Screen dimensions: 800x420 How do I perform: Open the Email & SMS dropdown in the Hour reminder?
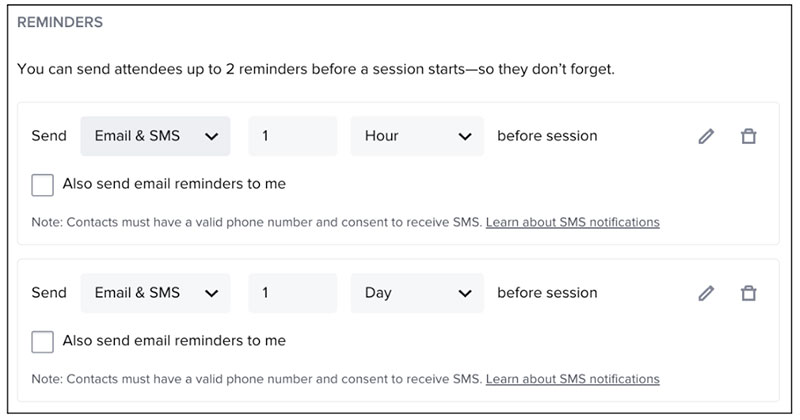tap(155, 136)
